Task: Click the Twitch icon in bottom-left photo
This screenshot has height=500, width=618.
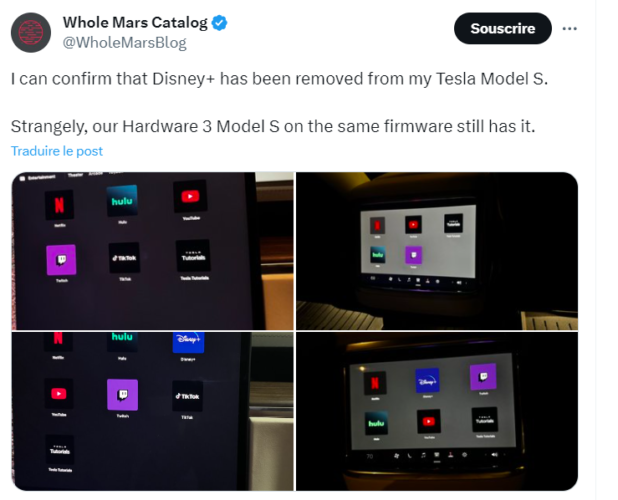Action: [x=123, y=395]
